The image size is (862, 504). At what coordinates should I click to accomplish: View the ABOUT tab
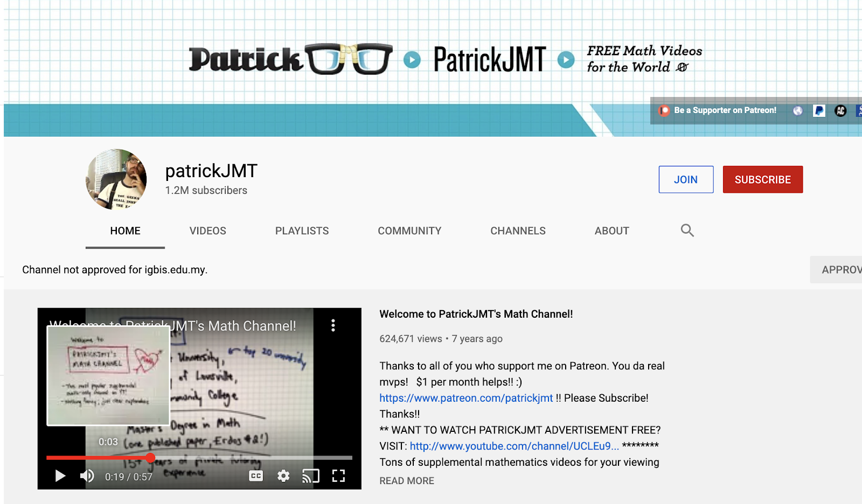[612, 231]
